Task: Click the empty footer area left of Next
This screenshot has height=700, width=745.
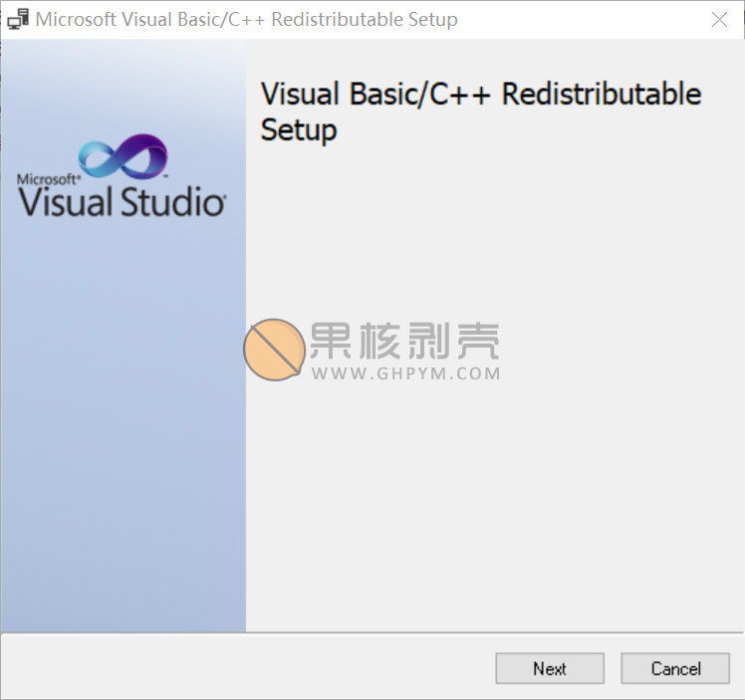Action: [x=249, y=667]
